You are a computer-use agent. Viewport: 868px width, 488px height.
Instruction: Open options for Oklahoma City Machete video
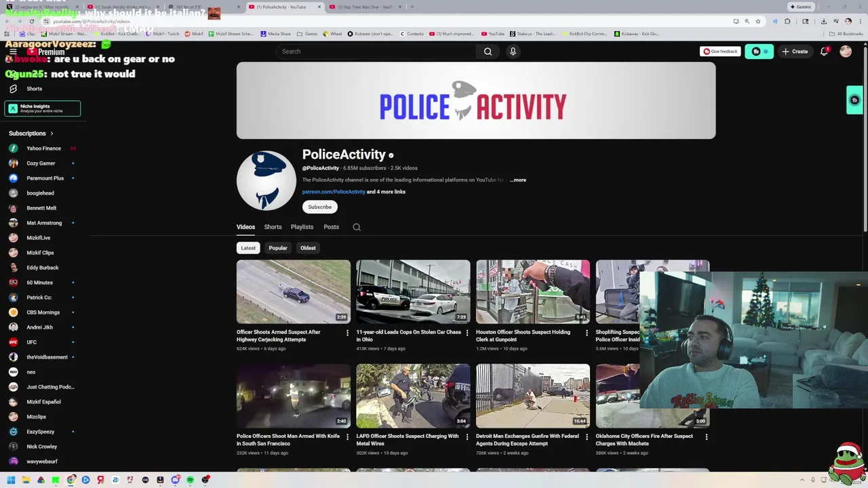[706, 437]
